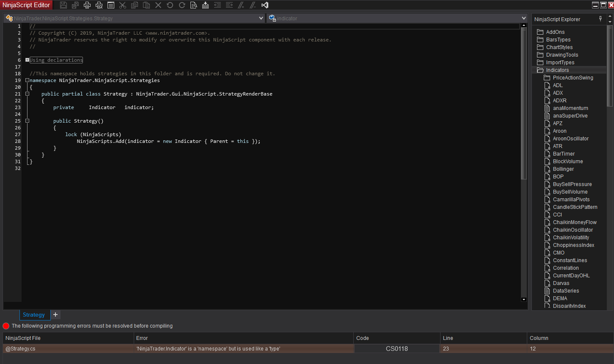Collapse the Strategy() constructor on line 25
The image size is (614, 364).
point(27,121)
